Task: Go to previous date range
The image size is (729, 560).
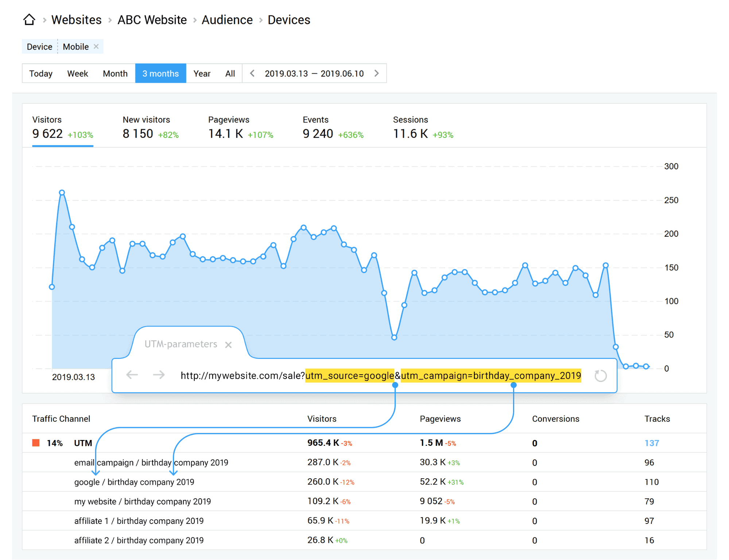Action: click(x=252, y=73)
